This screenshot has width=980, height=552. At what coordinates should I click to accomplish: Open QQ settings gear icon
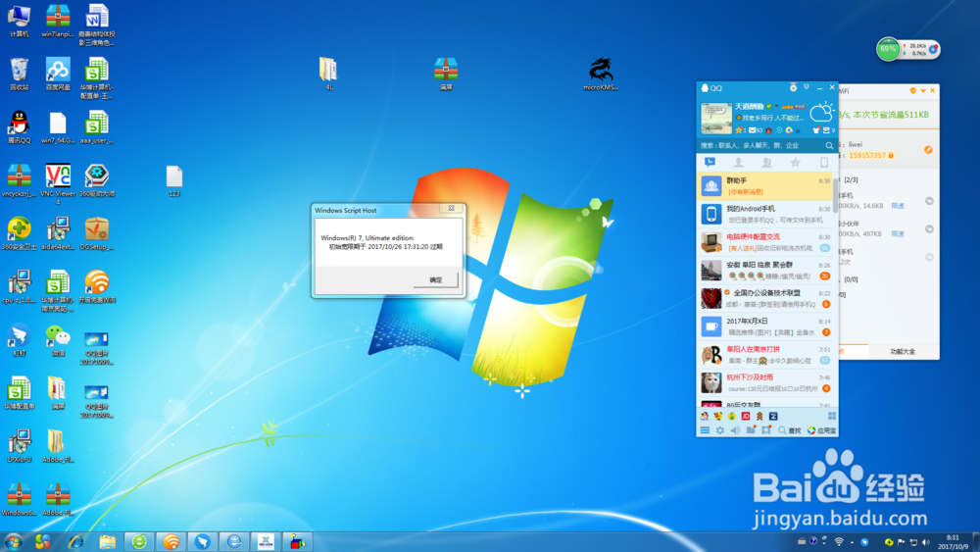pyautogui.click(x=720, y=430)
